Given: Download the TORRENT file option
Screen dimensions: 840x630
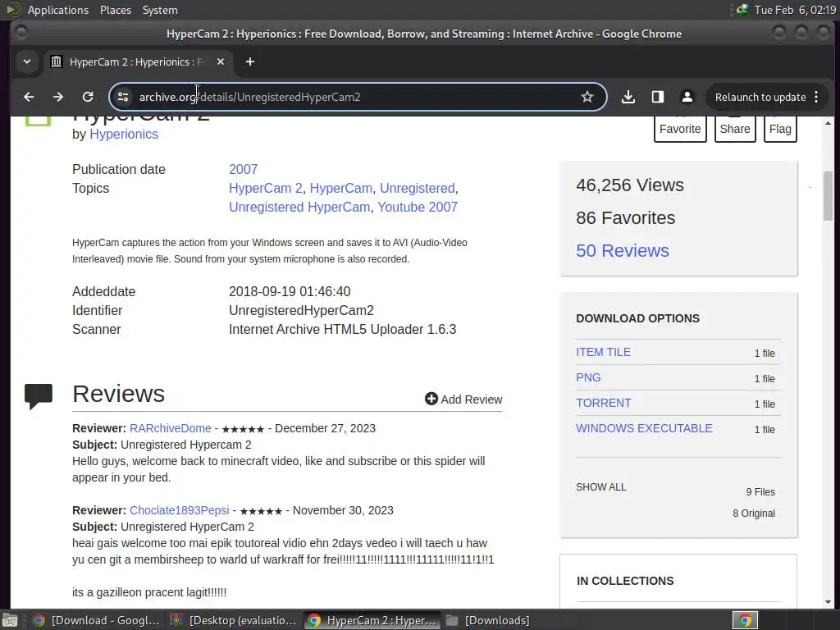Looking at the screenshot, I should [603, 403].
